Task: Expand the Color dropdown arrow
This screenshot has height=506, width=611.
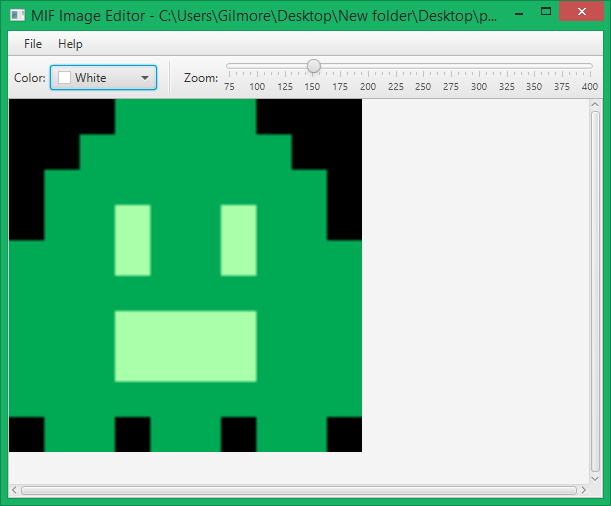Action: (145, 78)
